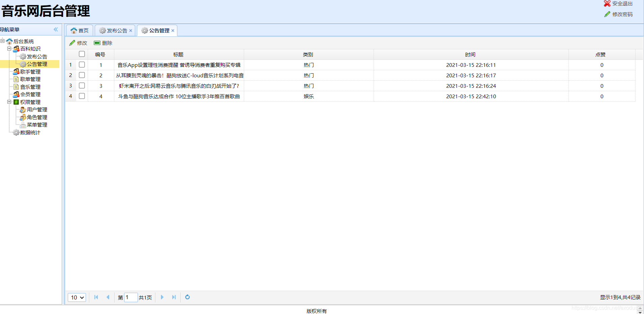Refresh the announcement table
This screenshot has height=314, width=644.
[187, 297]
